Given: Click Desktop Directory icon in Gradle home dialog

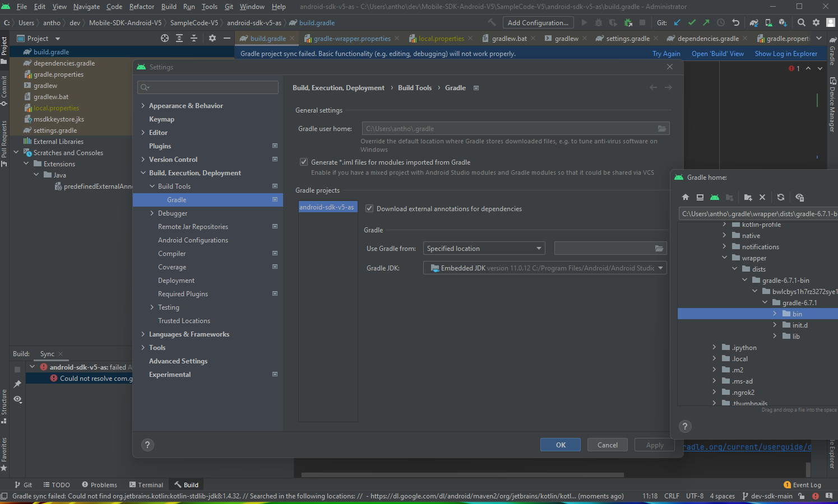Looking at the screenshot, I should (x=700, y=197).
